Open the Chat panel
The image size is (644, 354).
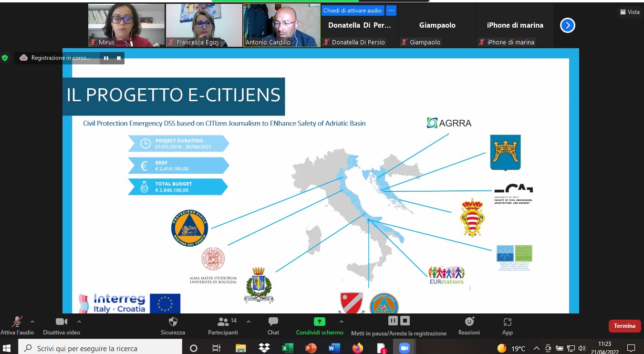[x=273, y=322]
